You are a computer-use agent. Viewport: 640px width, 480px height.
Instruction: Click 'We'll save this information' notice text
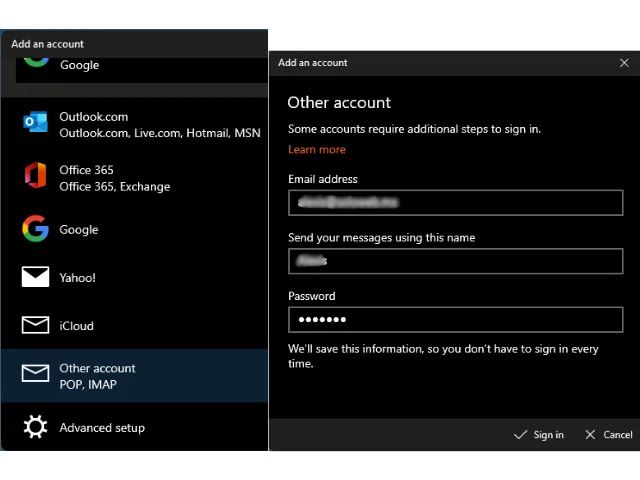[x=443, y=356]
